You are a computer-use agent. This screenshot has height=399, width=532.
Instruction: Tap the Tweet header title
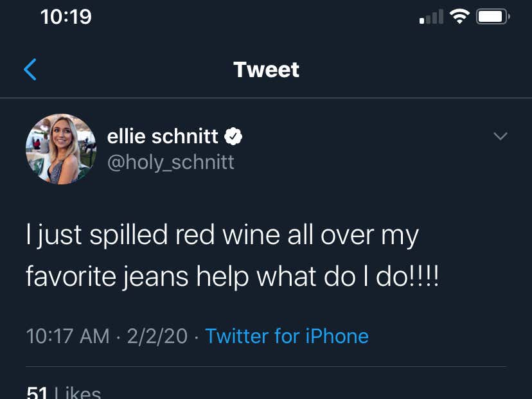coord(266,69)
